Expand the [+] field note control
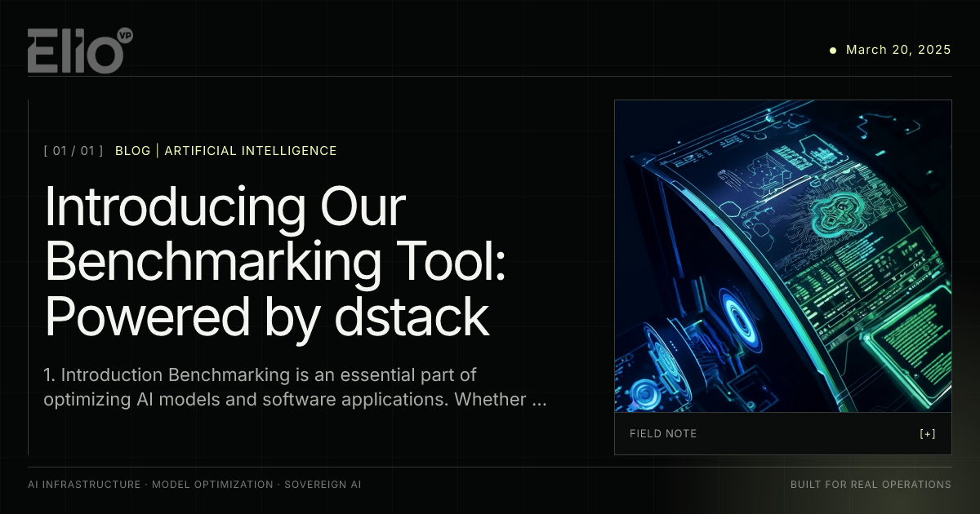980x514 pixels. point(928,434)
